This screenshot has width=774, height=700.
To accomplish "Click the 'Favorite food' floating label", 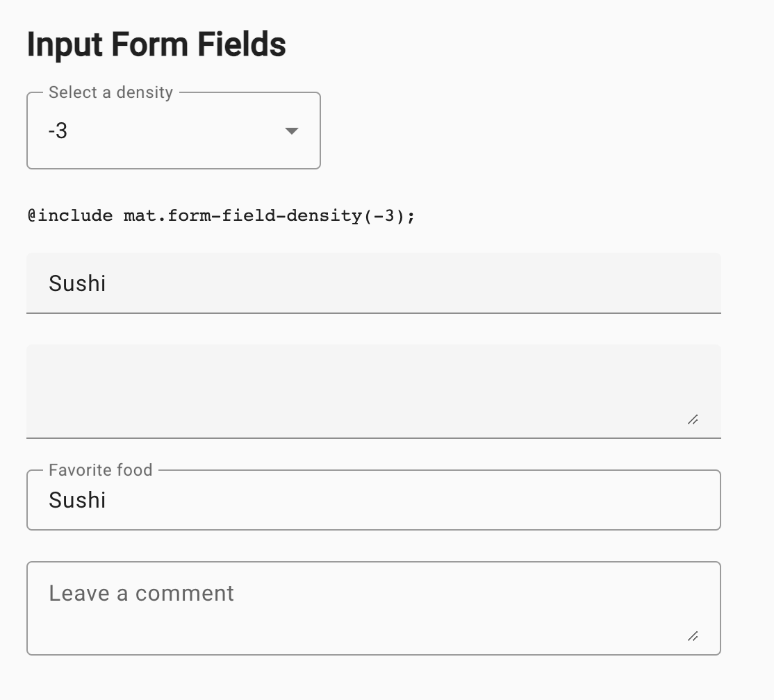I will tap(101, 470).
